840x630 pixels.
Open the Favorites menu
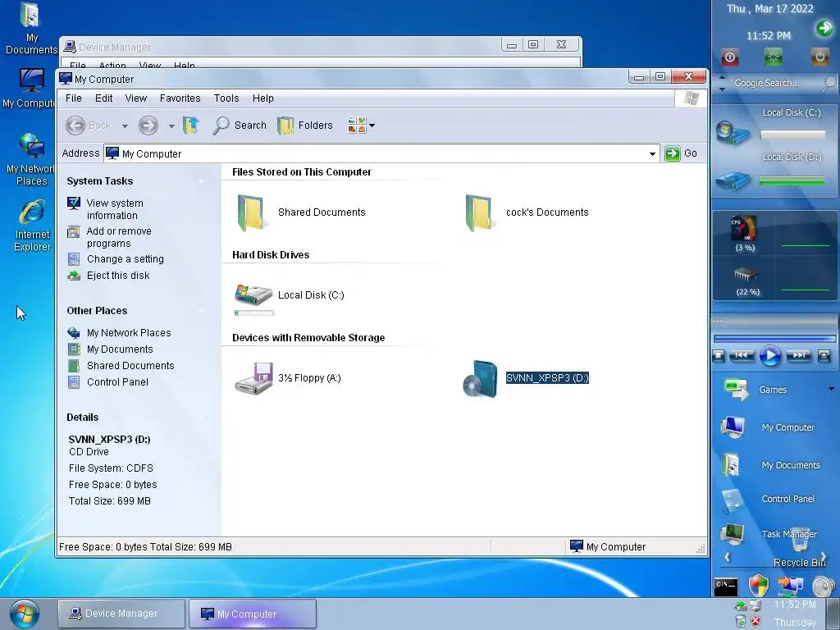point(180,98)
